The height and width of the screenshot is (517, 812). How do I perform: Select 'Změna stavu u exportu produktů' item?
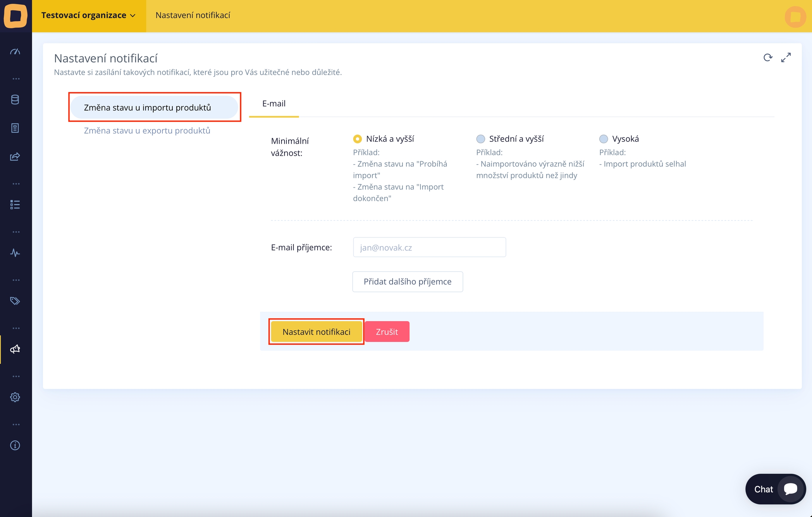pyautogui.click(x=147, y=131)
